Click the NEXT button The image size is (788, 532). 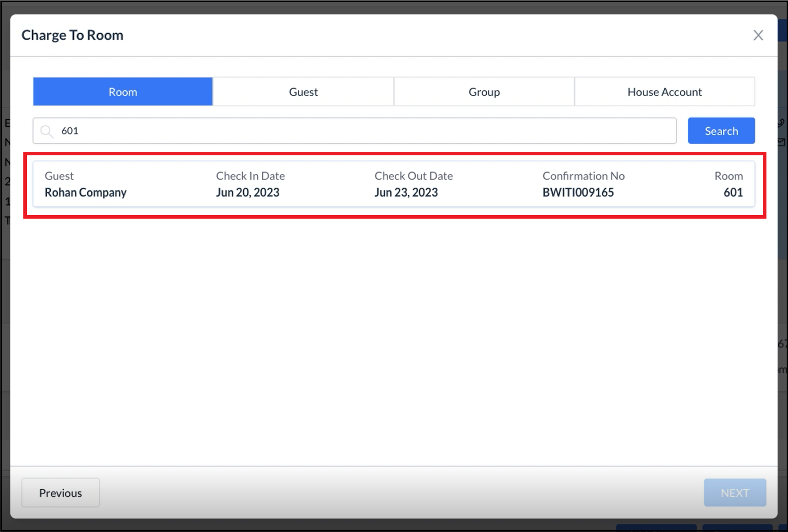pyautogui.click(x=735, y=492)
